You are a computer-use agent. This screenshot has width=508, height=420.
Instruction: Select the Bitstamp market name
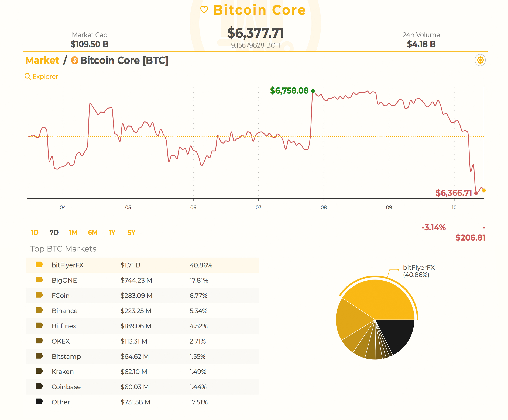[x=66, y=357]
